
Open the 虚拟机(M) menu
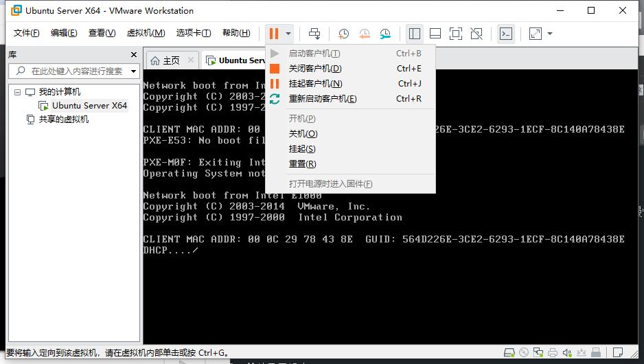[x=146, y=33]
